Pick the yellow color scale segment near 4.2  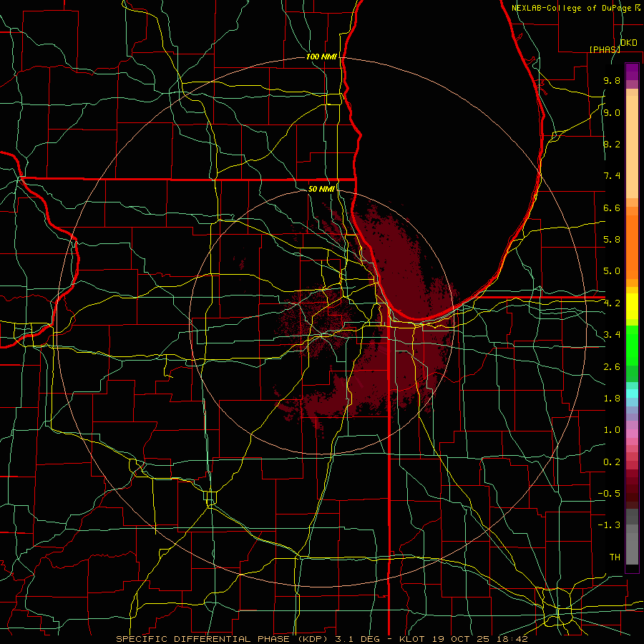point(632,306)
